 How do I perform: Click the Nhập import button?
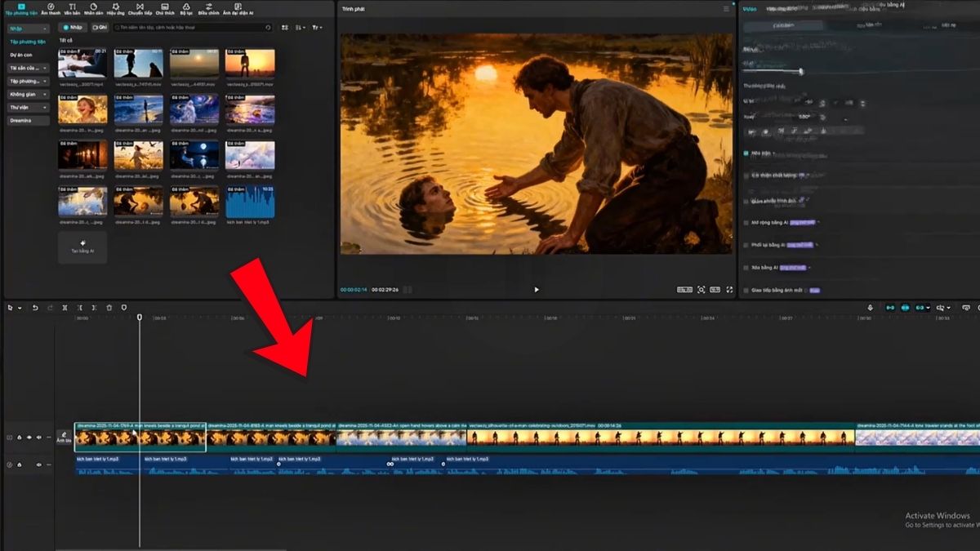(74, 27)
